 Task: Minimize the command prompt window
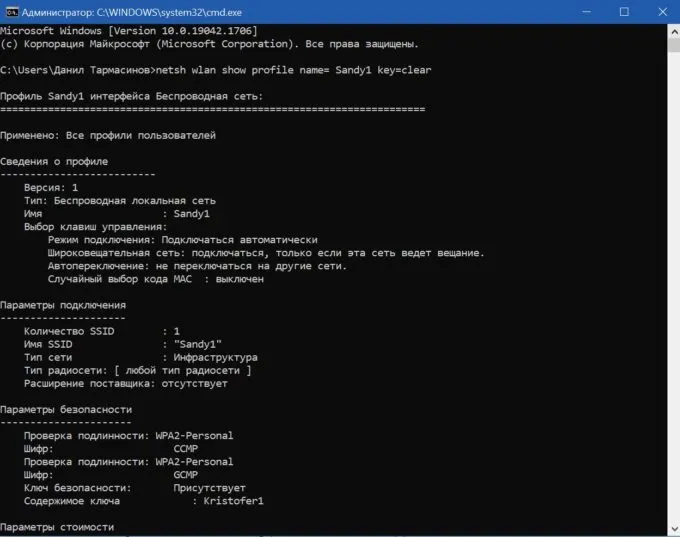(578, 11)
